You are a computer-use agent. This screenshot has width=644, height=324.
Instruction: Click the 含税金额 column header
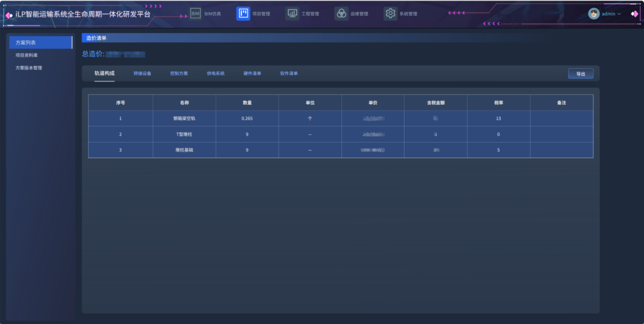(435, 103)
